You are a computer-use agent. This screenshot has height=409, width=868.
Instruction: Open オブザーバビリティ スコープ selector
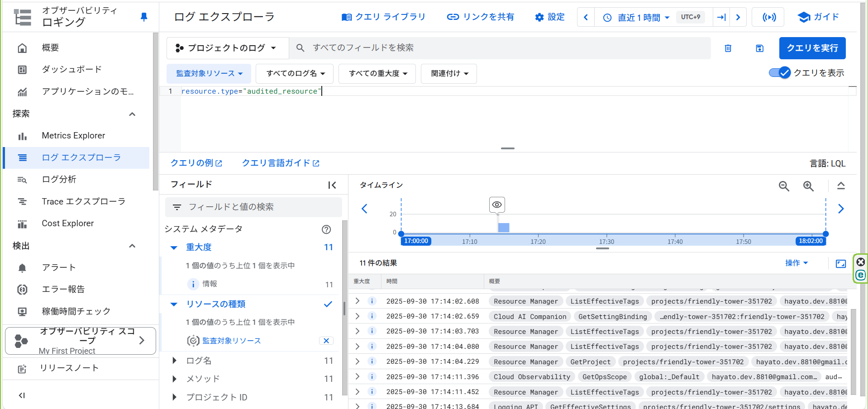[81, 341]
